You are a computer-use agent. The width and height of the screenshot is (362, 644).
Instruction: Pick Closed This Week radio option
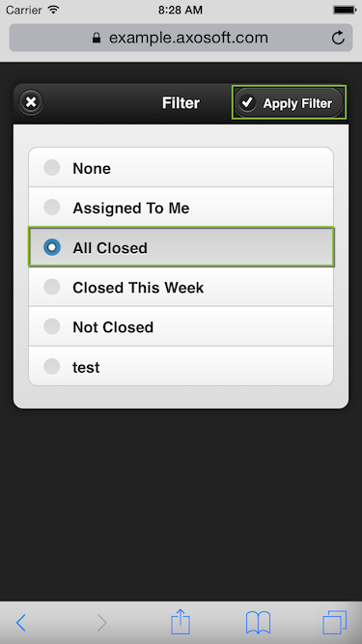click(x=52, y=287)
